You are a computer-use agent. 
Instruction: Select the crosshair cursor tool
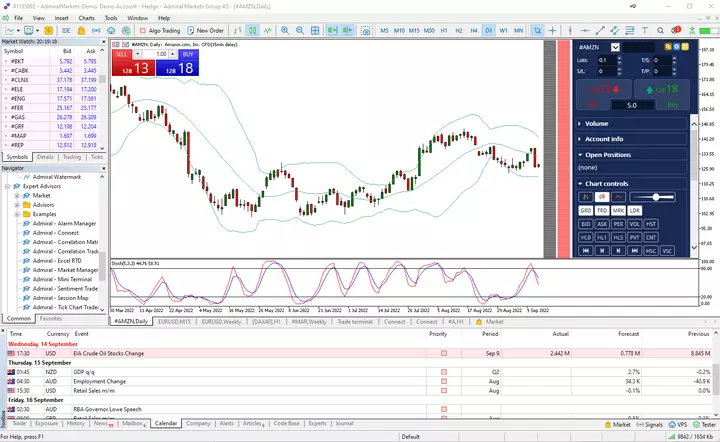pyautogui.click(x=552, y=30)
